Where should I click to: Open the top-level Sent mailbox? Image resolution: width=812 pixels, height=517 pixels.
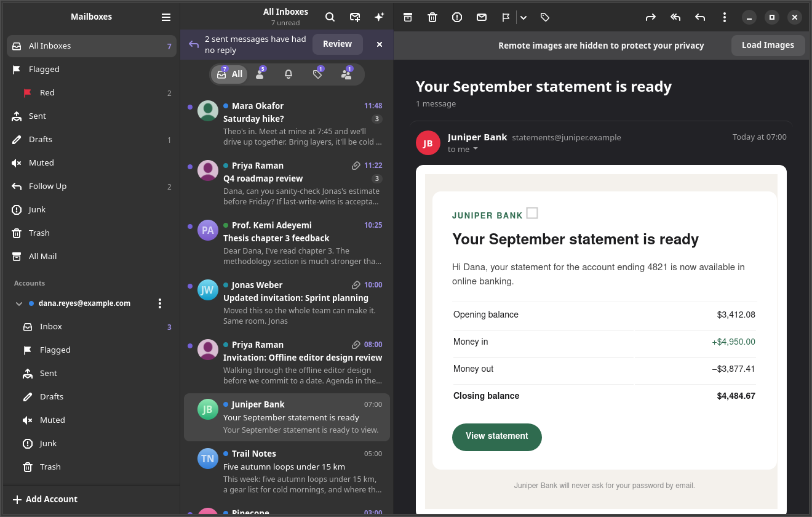[x=92, y=116]
